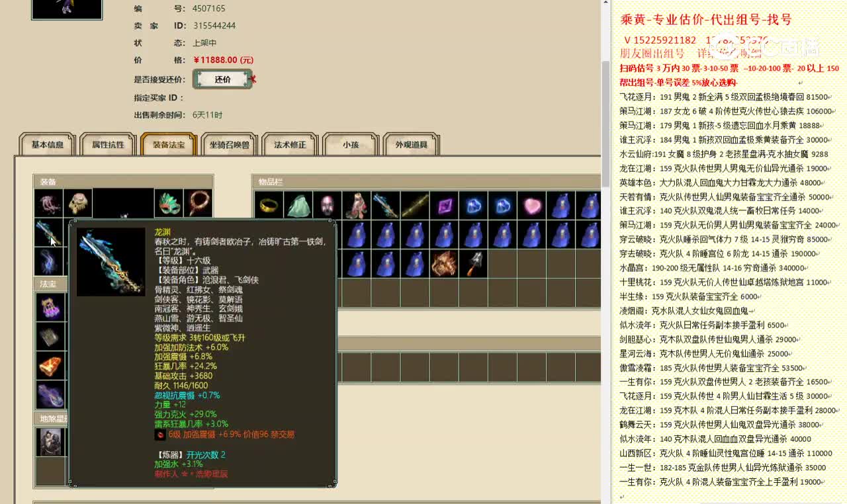Select the 地煞星 character portrait

[50, 442]
